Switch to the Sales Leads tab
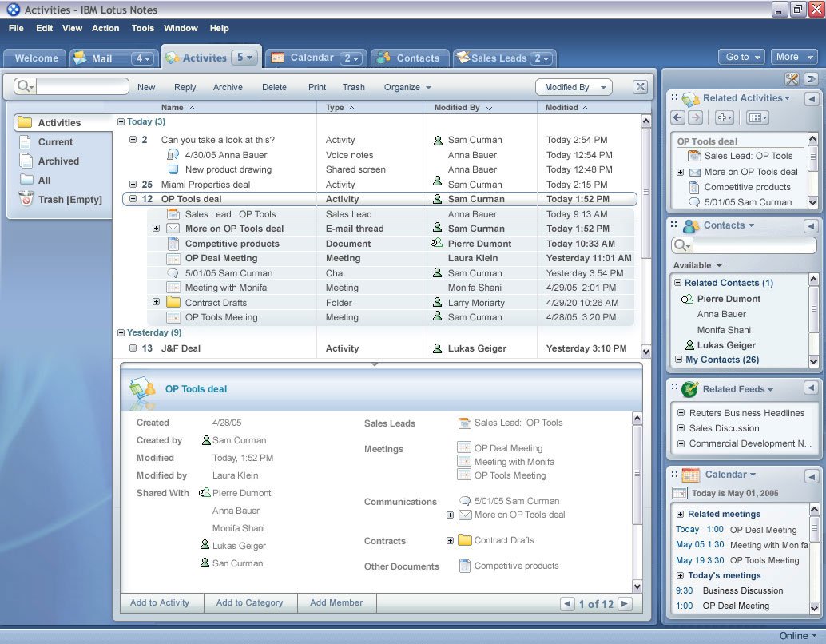Viewport: 826px width, 644px height. tap(498, 58)
